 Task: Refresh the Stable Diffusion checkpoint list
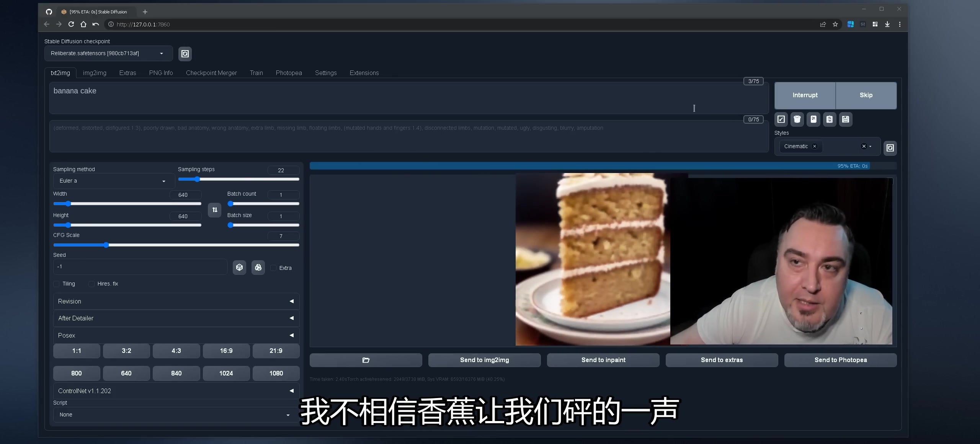pyautogui.click(x=185, y=54)
